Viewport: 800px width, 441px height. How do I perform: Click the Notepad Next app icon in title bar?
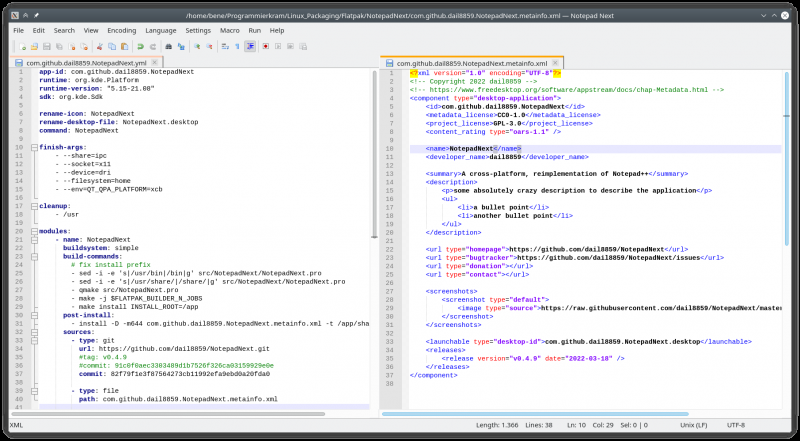pyautogui.click(x=15, y=16)
